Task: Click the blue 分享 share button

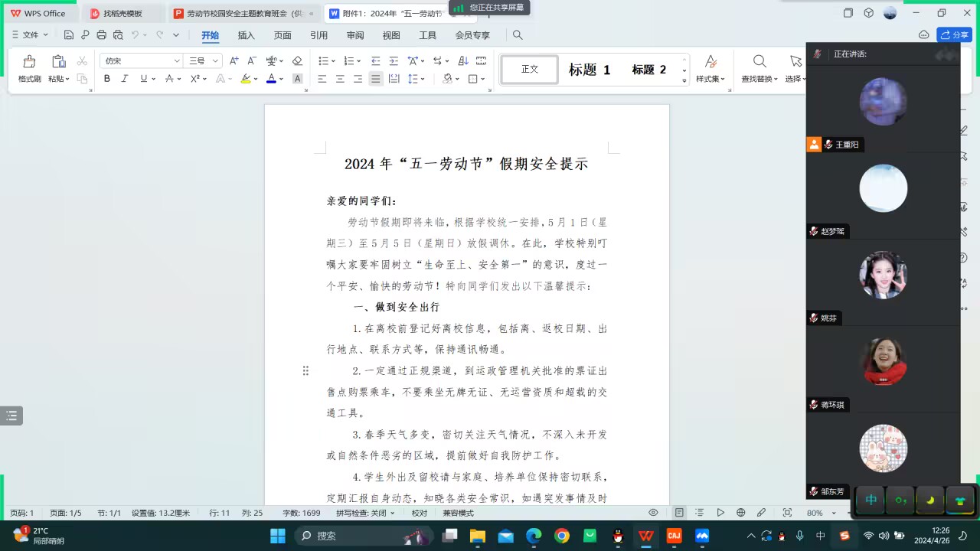Action: pos(954,35)
